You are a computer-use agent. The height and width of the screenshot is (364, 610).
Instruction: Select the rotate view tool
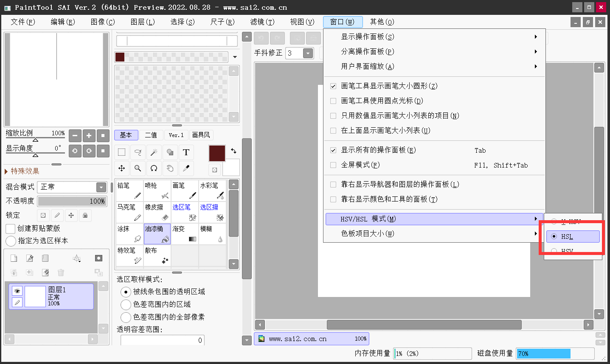pos(154,168)
